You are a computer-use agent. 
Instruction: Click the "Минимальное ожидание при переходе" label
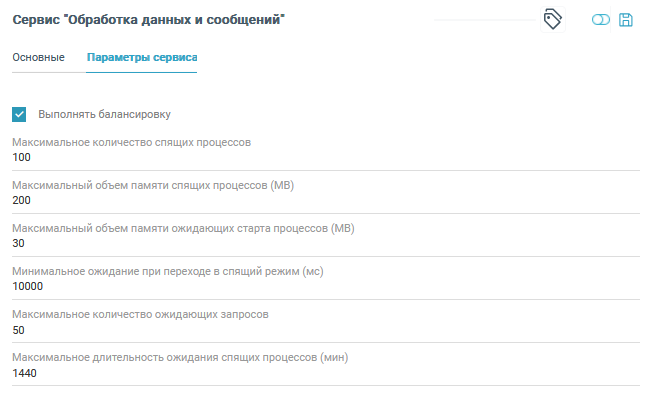(168, 271)
